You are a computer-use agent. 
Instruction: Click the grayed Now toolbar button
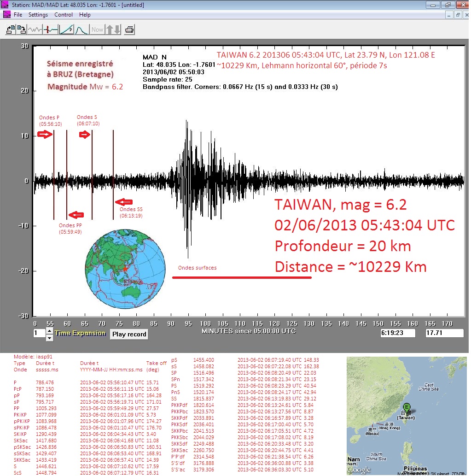pyautogui.click(x=97, y=30)
